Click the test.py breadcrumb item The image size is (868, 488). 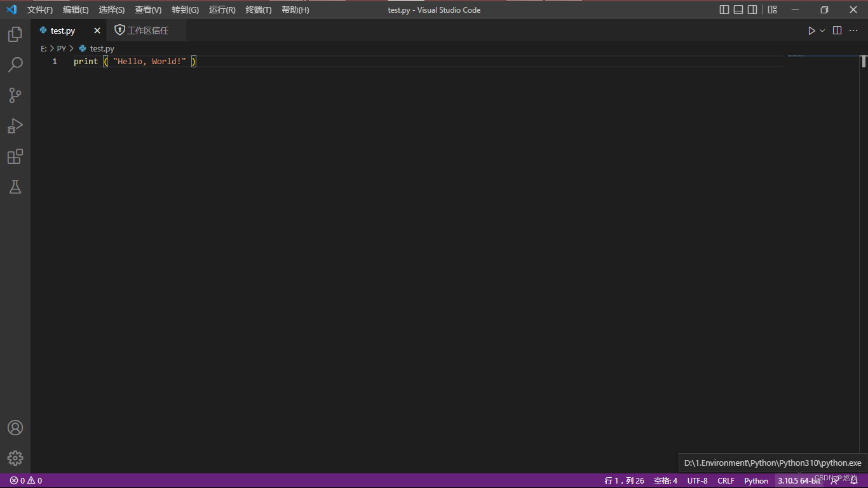(97, 48)
